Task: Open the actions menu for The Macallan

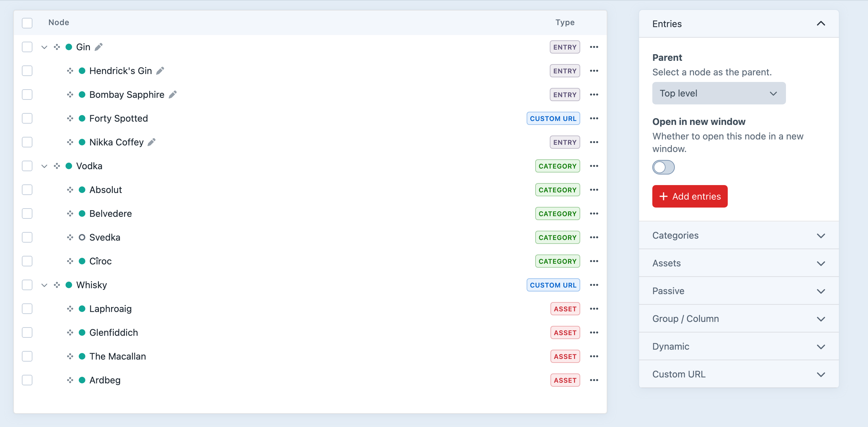Action: (x=594, y=356)
